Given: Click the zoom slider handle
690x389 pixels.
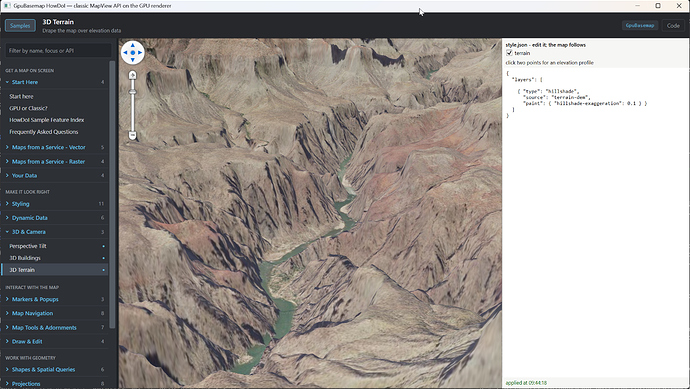Looking at the screenshot, I should pos(132,92).
